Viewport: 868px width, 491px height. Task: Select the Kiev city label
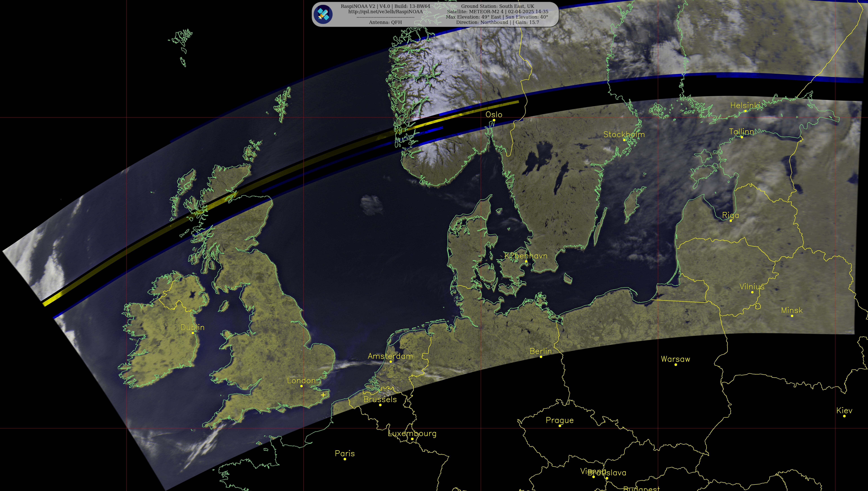(844, 410)
